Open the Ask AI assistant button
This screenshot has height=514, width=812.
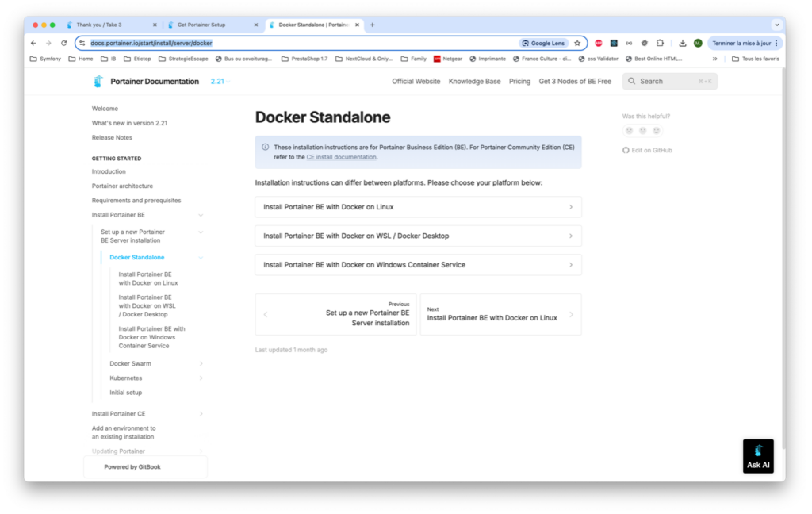pos(758,456)
